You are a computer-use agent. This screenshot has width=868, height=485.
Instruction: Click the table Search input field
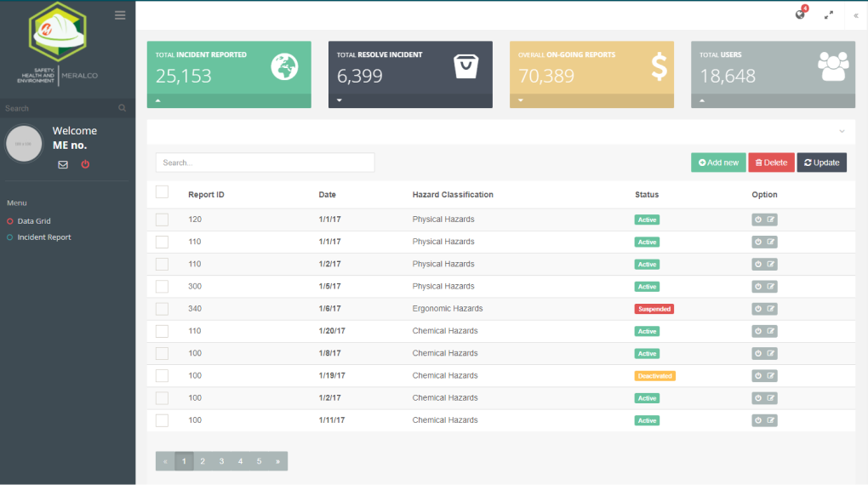tap(265, 163)
